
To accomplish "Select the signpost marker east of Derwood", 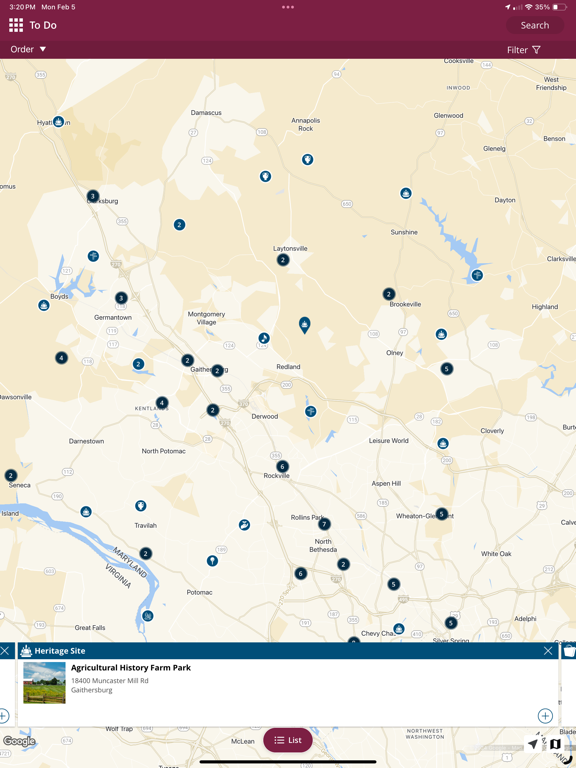I will (310, 411).
